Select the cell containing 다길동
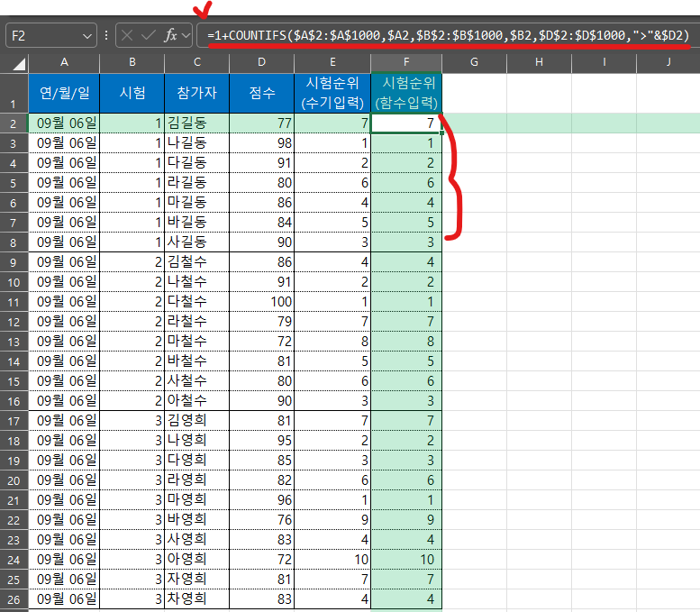This screenshot has width=700, height=612. 197,162
